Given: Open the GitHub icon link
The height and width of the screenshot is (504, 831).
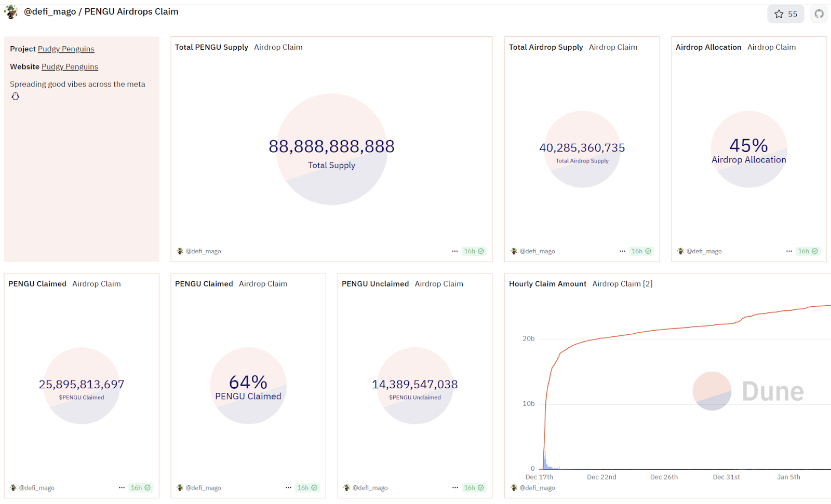Looking at the screenshot, I should [x=819, y=14].
